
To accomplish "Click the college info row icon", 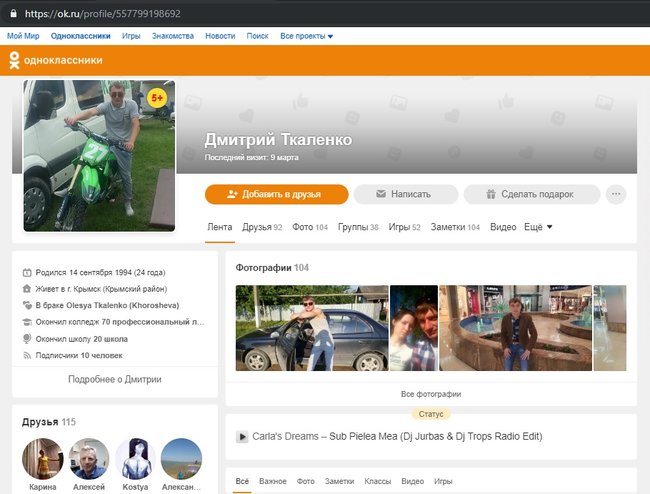I will click(27, 322).
